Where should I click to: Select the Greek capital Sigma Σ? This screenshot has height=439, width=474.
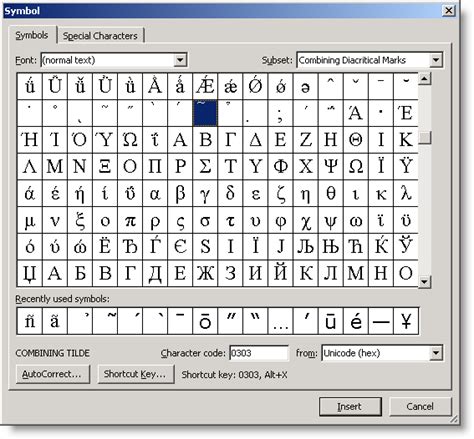click(x=205, y=166)
